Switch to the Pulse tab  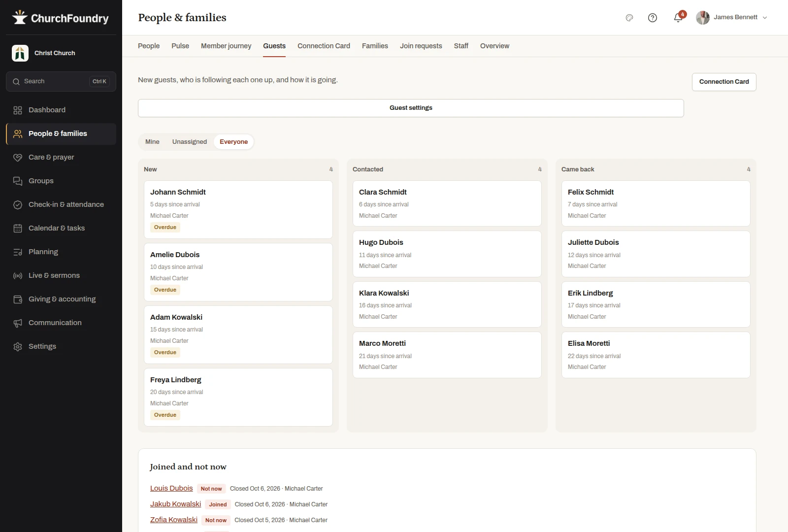(x=180, y=46)
